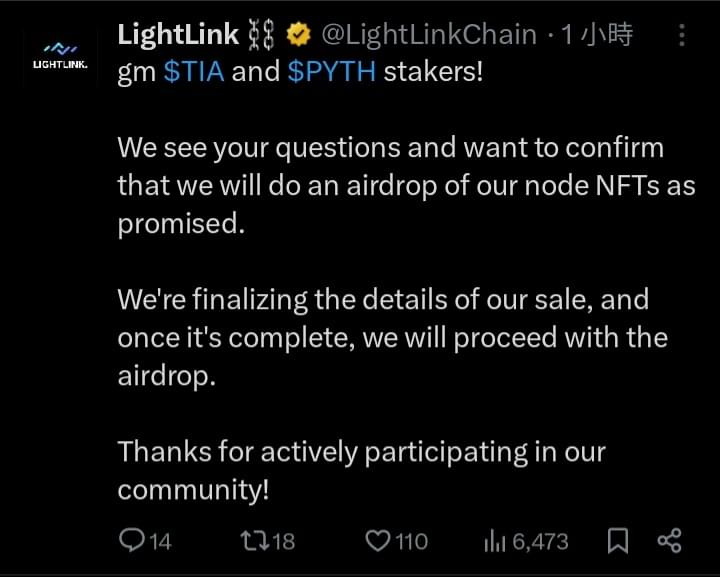Open the $TIA cashtag link

(194, 72)
